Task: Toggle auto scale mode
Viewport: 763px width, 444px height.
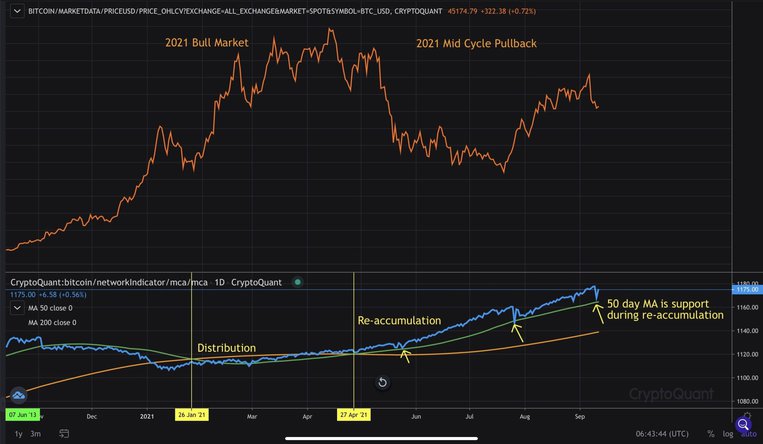Action: 748,434
